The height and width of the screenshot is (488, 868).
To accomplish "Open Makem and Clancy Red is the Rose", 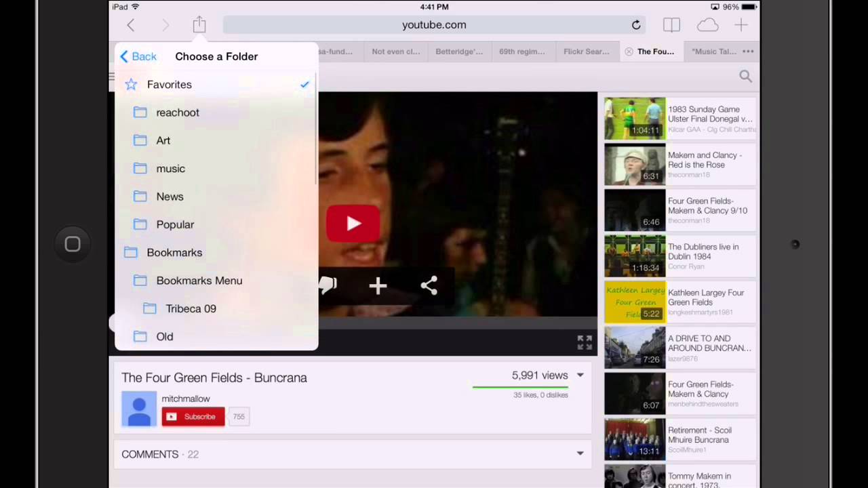I will tap(680, 164).
